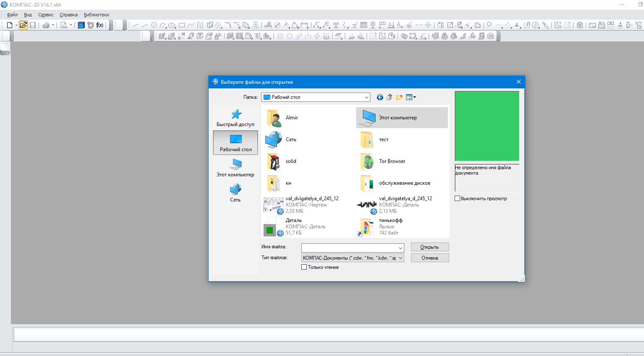Select Этот компьютер in the file list
Image resolution: width=644 pixels, height=356 pixels.
(x=402, y=118)
